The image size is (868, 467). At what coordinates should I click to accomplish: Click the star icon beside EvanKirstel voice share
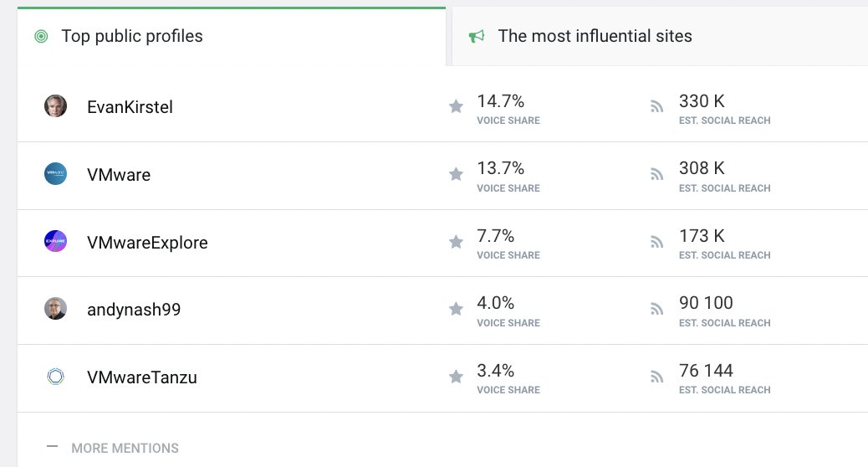456,105
